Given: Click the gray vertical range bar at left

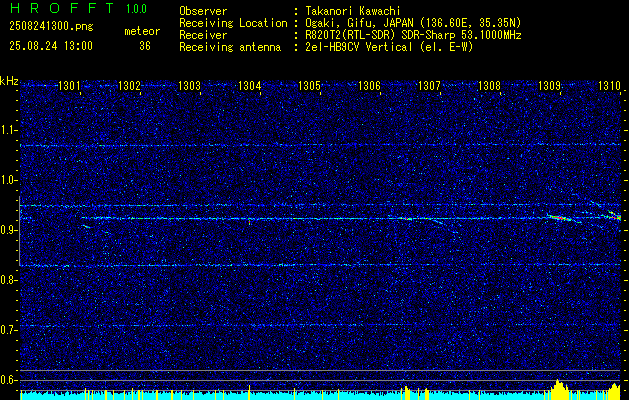Looking at the screenshot, I should tap(19, 231).
